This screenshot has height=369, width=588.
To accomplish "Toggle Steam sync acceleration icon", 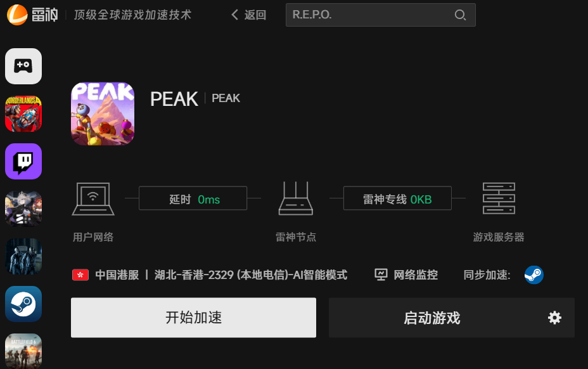I will 534,275.
